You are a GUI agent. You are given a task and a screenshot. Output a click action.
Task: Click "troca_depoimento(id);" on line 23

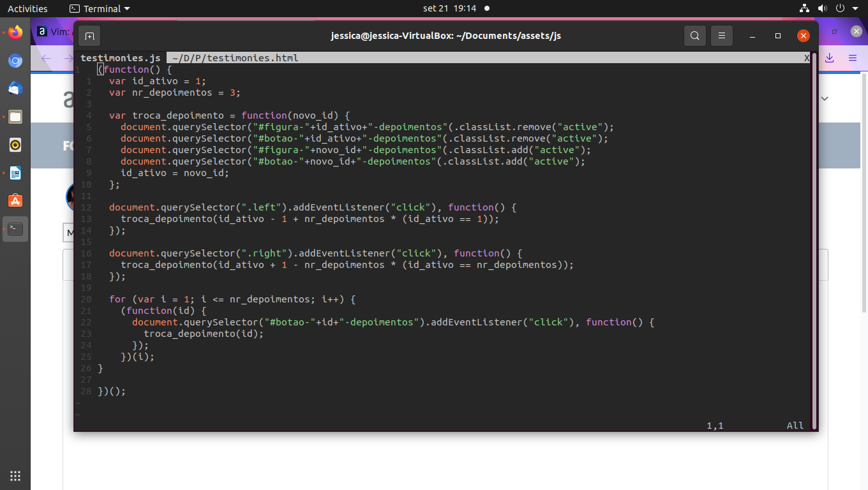point(204,334)
